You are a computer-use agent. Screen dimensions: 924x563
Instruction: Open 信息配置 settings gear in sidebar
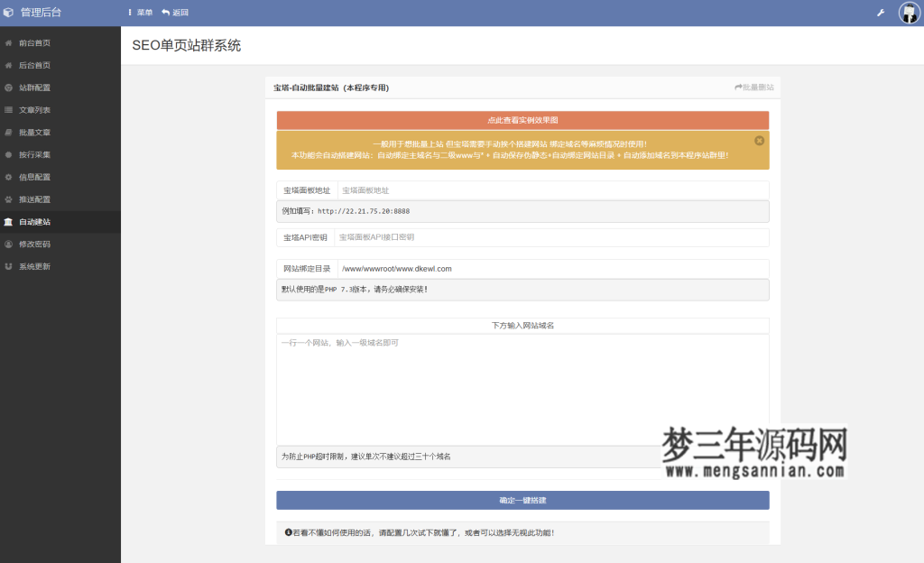tap(41, 177)
